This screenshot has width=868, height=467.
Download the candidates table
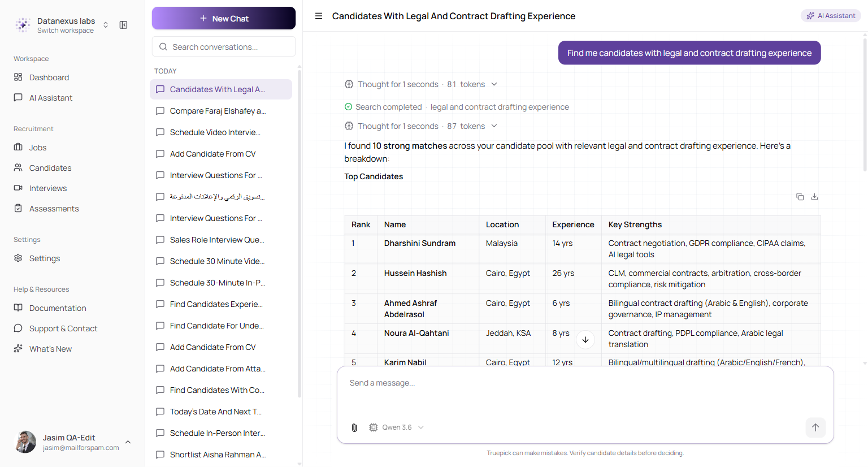click(x=814, y=197)
